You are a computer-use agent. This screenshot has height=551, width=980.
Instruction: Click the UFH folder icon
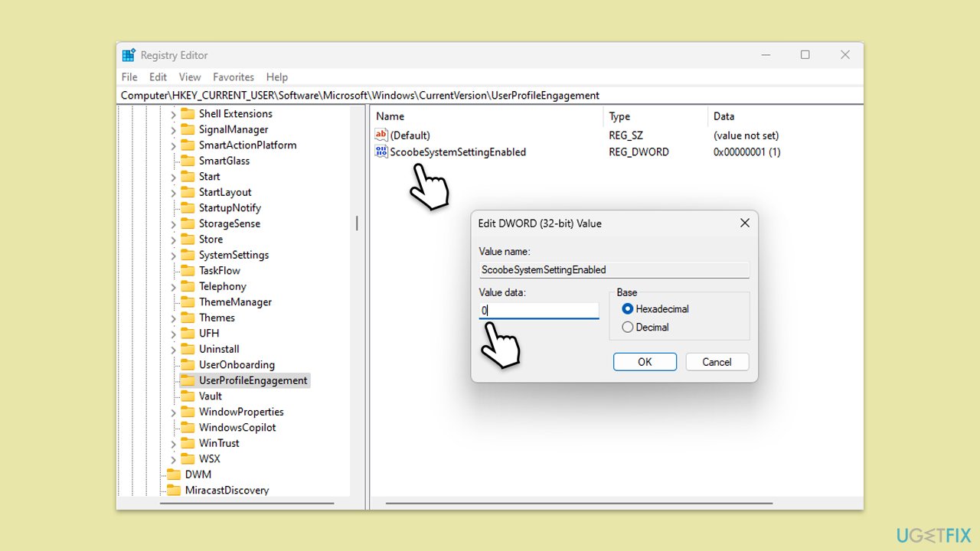pyautogui.click(x=188, y=333)
